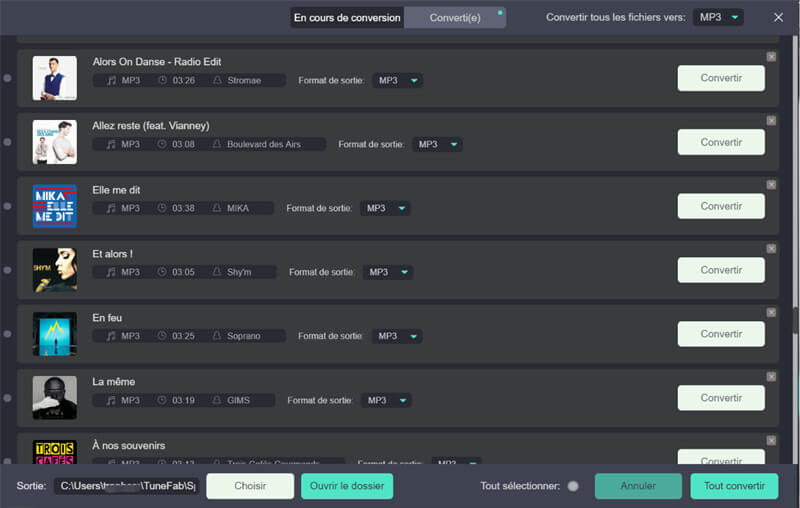Open the Convertir tous les fichiers vers dropdown

718,17
